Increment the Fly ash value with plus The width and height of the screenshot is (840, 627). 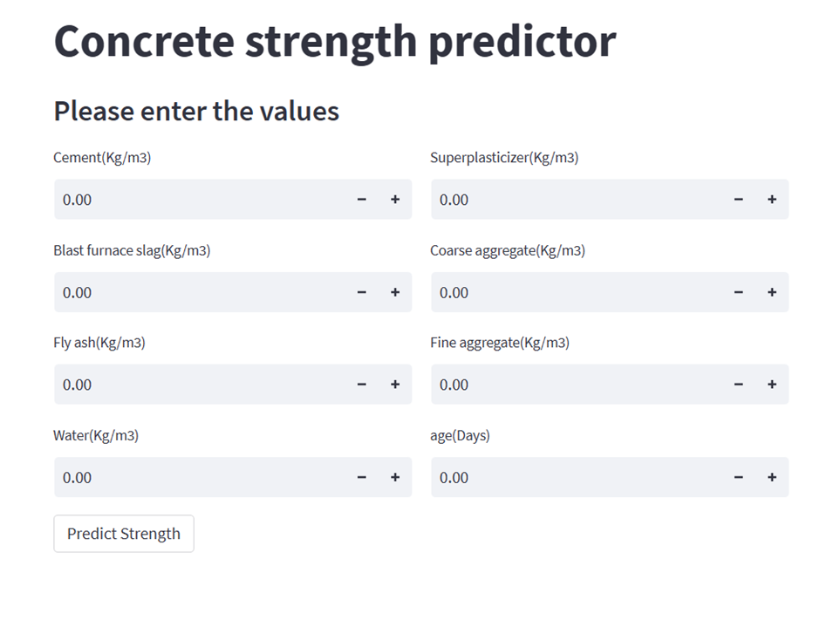(394, 385)
